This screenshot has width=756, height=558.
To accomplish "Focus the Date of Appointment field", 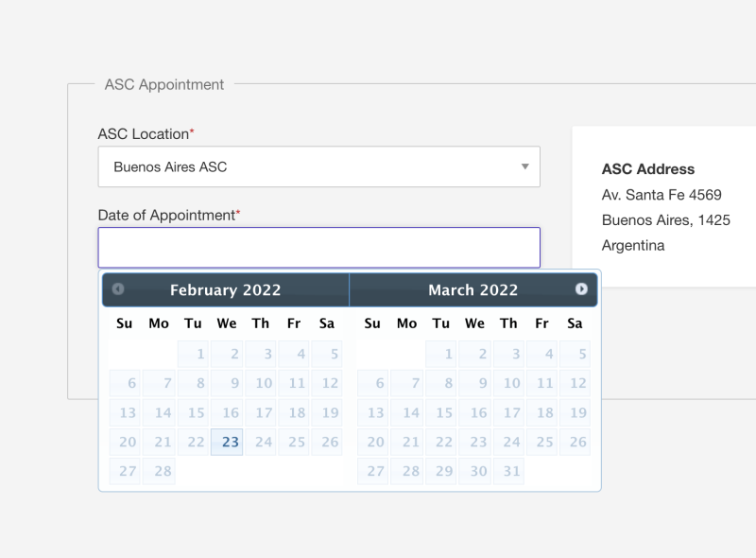I will point(319,247).
